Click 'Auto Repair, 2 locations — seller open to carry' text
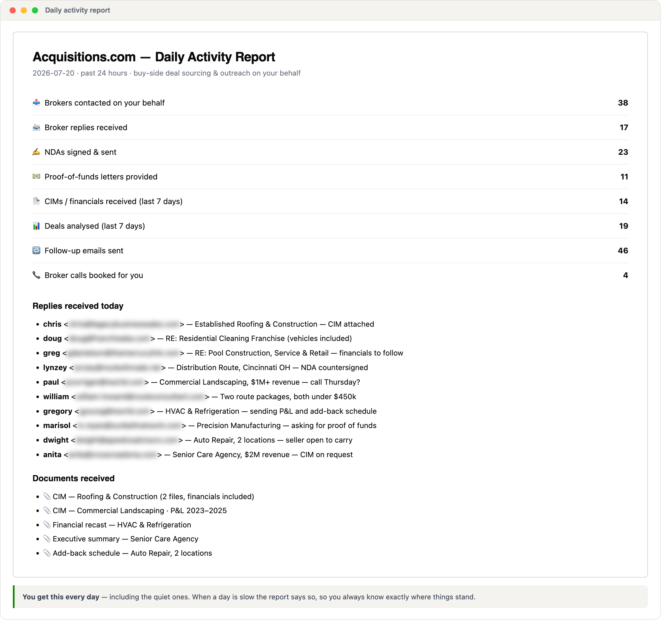Image resolution: width=672 pixels, height=624 pixels. coord(273,440)
